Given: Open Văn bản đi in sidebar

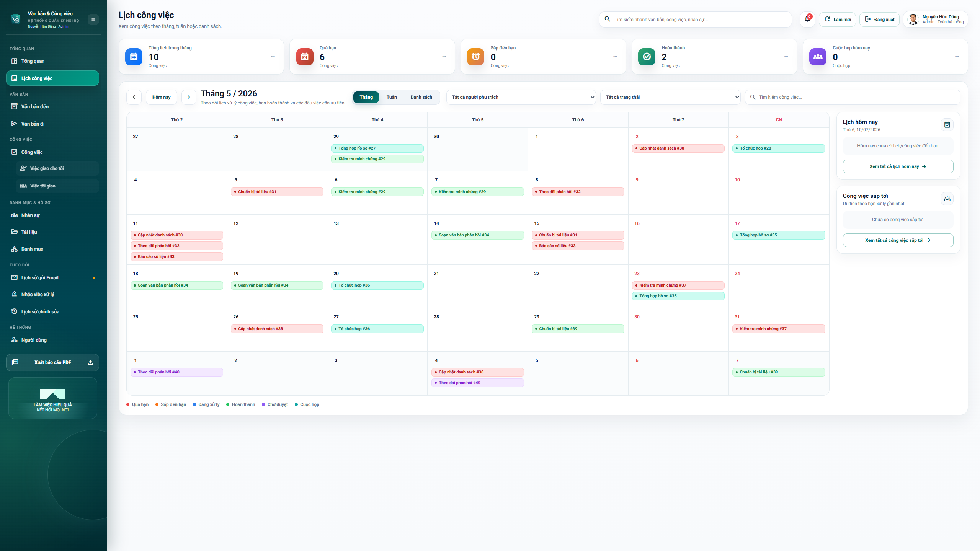Looking at the screenshot, I should [x=52, y=124].
